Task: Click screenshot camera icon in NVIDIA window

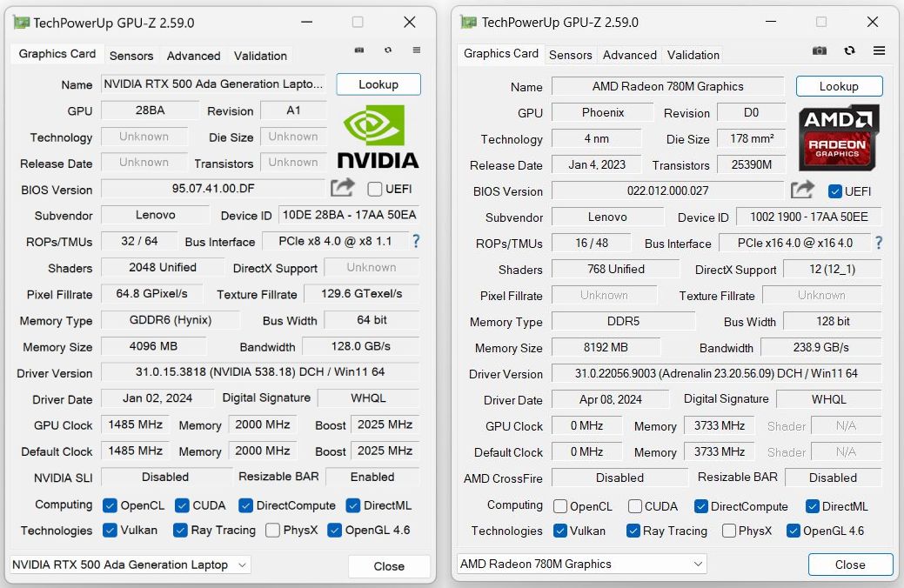Action: 359,50
